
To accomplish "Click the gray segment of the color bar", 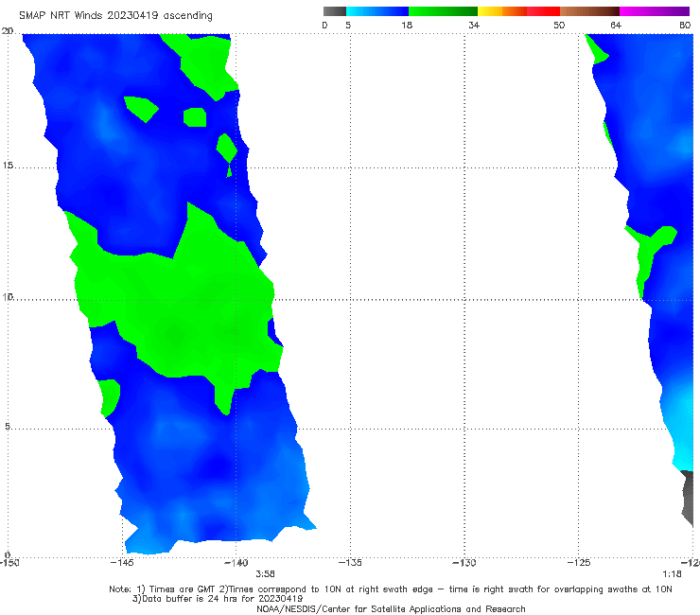I will pos(335,11).
